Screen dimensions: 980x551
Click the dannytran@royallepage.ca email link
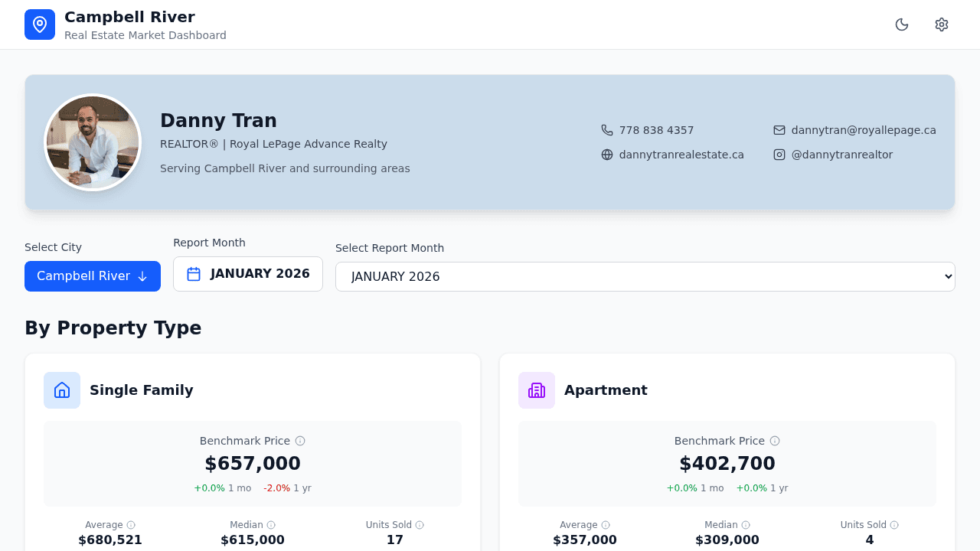[864, 130]
